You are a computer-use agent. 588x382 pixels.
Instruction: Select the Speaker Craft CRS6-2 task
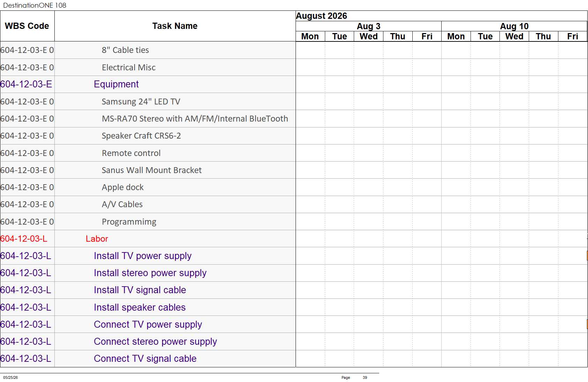141,136
